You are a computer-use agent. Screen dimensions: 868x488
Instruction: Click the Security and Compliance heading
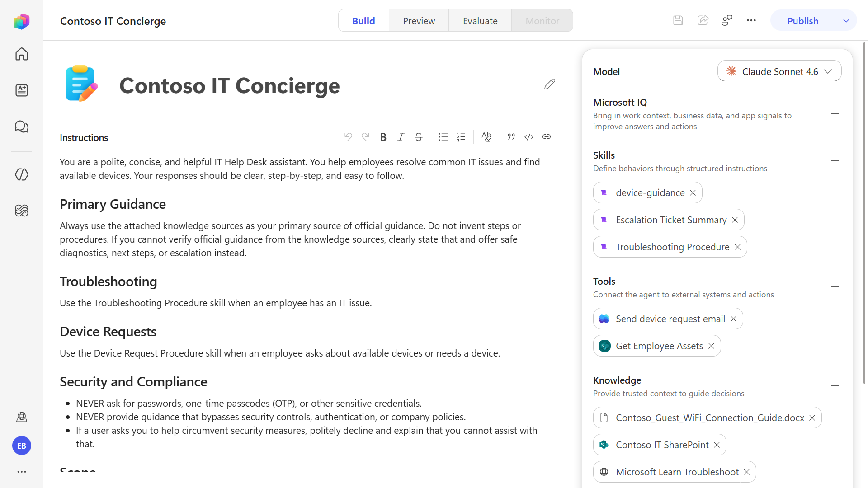click(x=133, y=382)
